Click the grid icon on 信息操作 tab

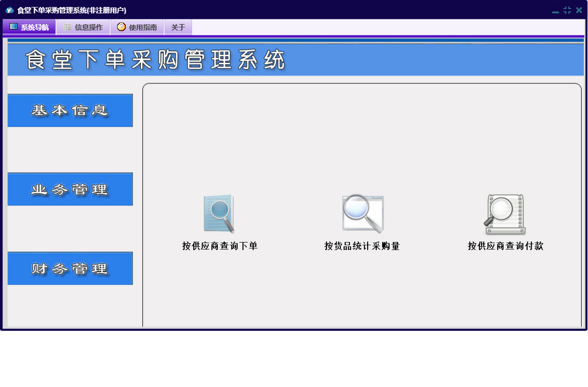tap(67, 27)
